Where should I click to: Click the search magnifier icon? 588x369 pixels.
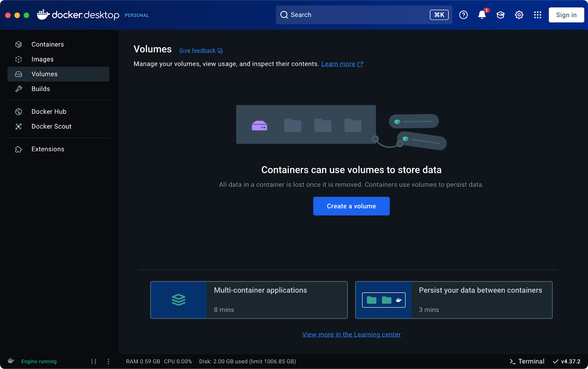pyautogui.click(x=284, y=15)
